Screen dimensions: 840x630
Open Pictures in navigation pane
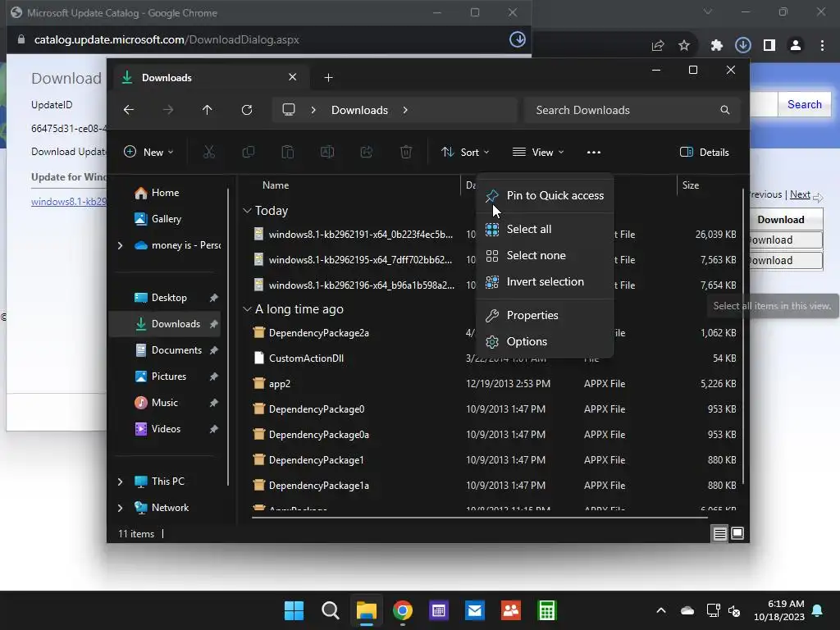(165, 377)
